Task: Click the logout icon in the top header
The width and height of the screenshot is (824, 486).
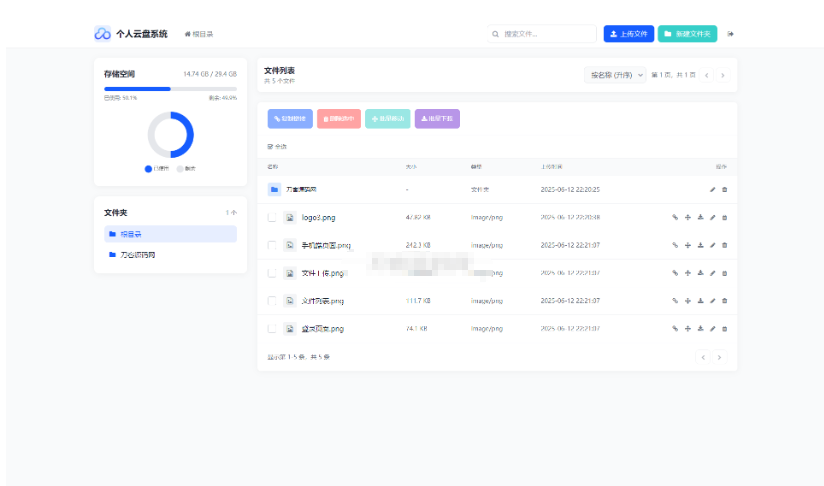Action: click(730, 34)
